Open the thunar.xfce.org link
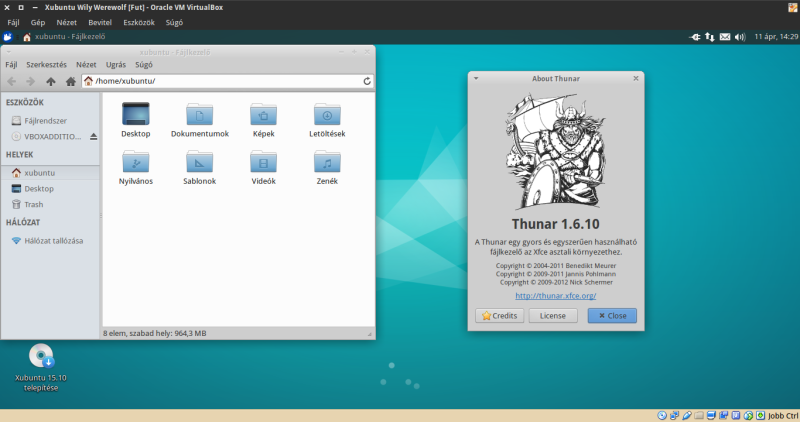 coord(556,295)
